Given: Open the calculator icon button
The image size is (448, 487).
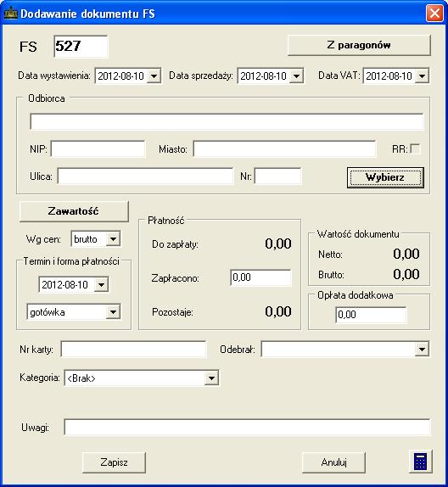Looking at the screenshot, I should (x=421, y=462).
